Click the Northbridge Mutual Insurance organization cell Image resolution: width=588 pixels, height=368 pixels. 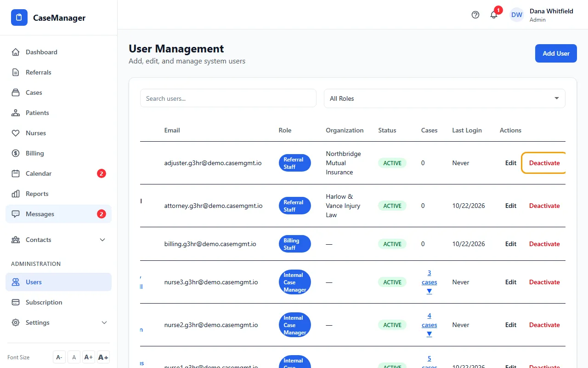(344, 163)
